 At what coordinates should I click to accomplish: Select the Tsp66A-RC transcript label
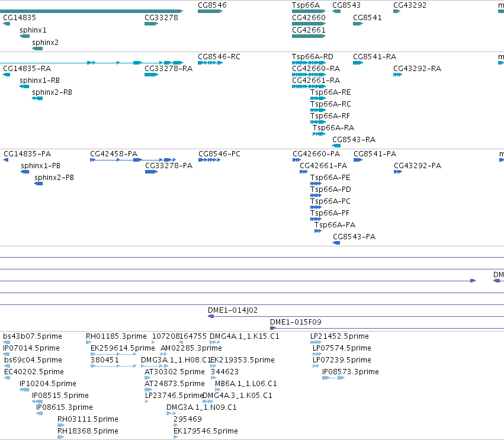click(x=330, y=104)
